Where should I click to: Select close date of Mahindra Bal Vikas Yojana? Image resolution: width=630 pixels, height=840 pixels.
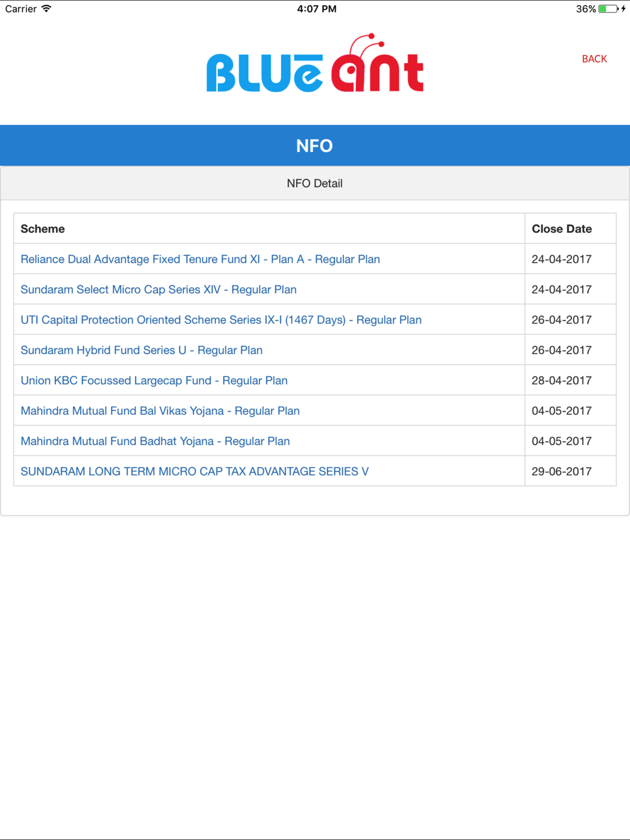click(x=562, y=411)
